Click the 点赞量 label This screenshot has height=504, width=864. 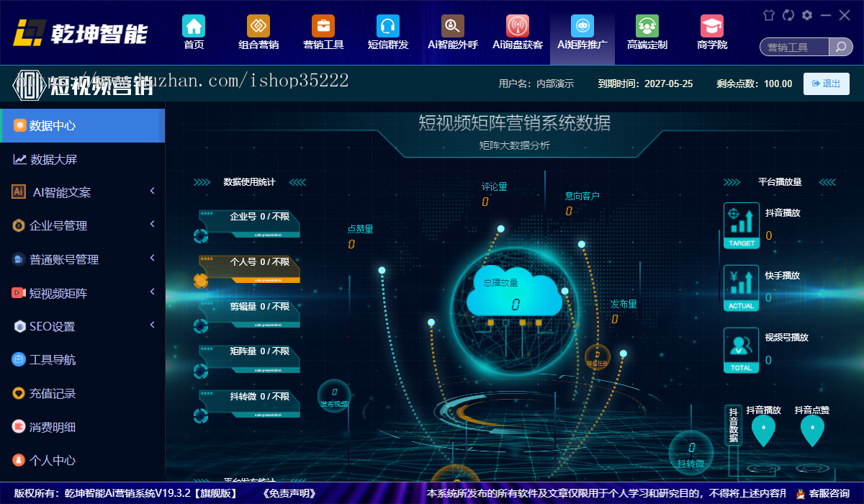point(360,229)
